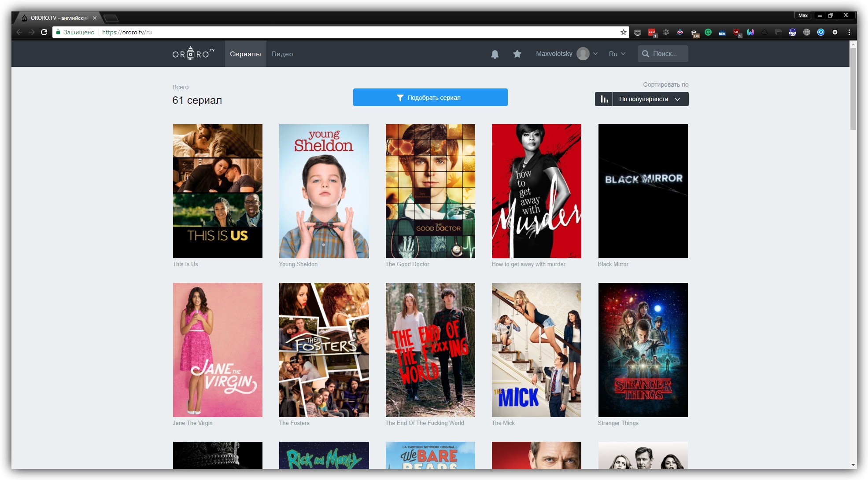Open the Young Sheldon title link
This screenshot has height=480, width=868.
coord(298,264)
